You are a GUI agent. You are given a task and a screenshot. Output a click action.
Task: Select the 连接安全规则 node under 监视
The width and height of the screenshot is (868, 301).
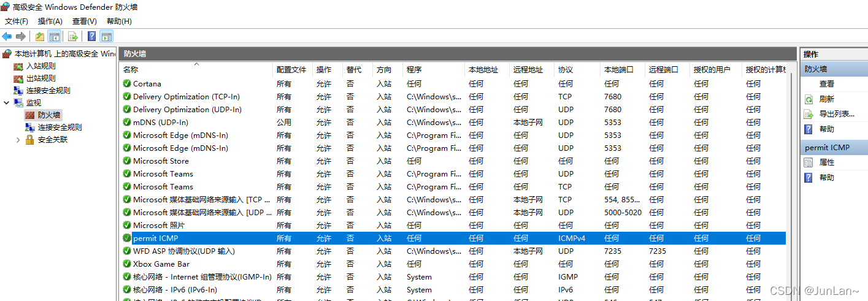(x=60, y=127)
